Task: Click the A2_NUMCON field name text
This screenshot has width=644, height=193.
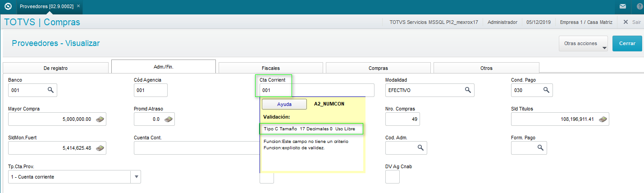Action: click(329, 104)
